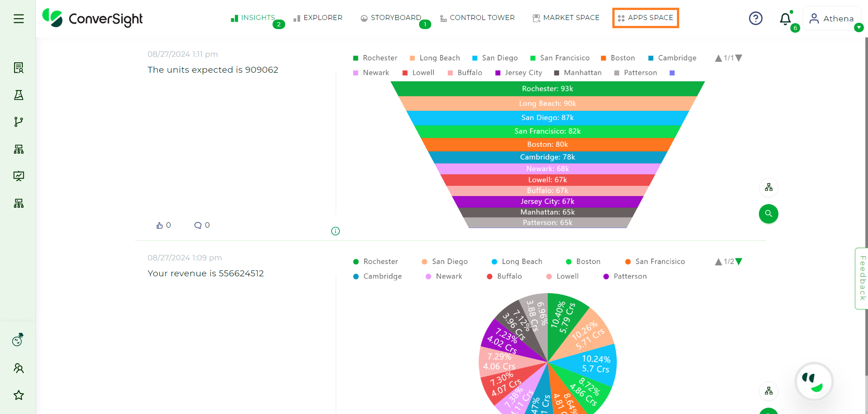
Task: Click the people icon near sidebar bottom
Action: coord(18,368)
